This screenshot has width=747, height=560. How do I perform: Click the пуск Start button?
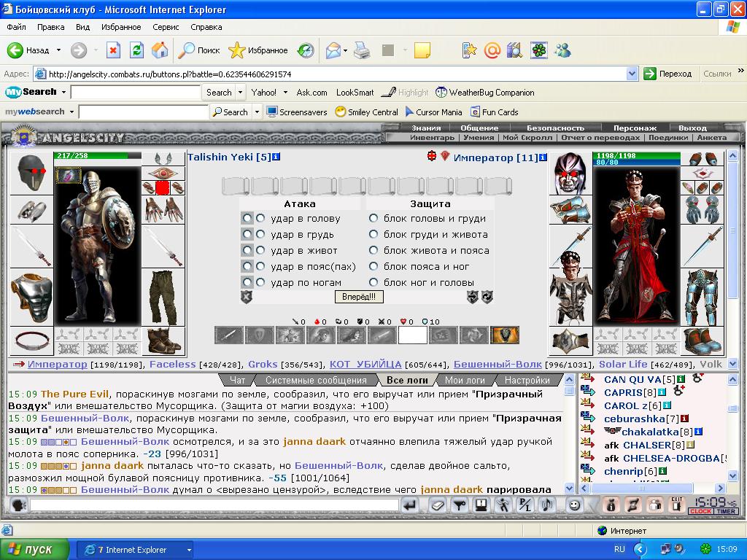(x=34, y=550)
